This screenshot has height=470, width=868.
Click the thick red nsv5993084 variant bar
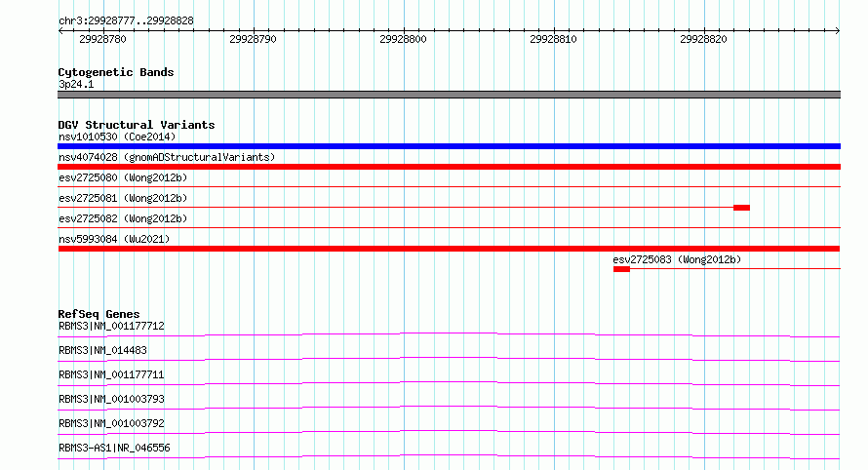point(449,249)
